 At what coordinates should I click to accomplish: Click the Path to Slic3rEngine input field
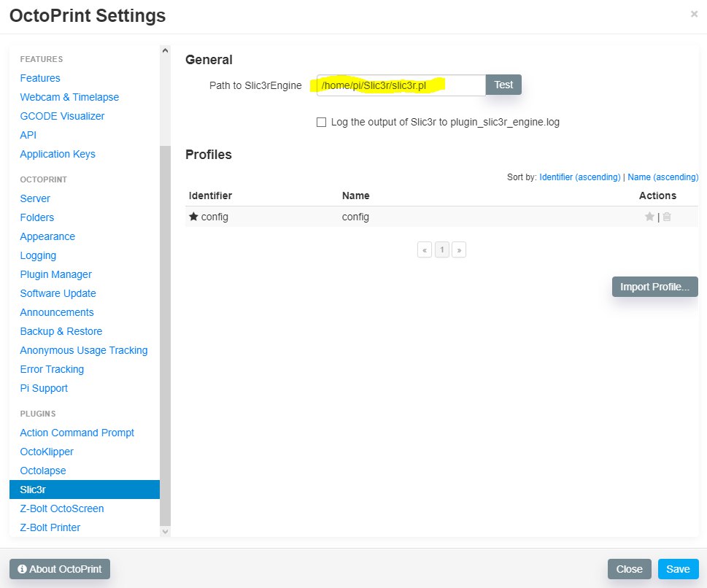401,85
